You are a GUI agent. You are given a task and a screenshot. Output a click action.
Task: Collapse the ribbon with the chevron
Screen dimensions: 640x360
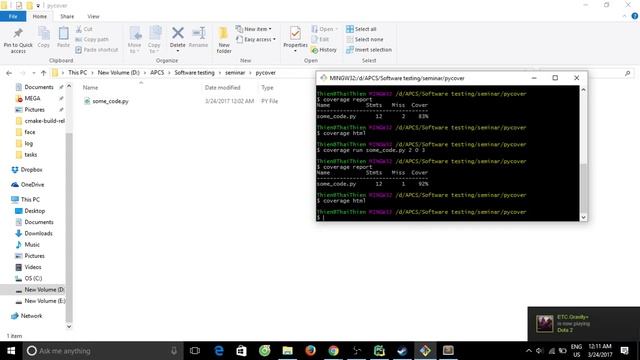[x=624, y=16]
